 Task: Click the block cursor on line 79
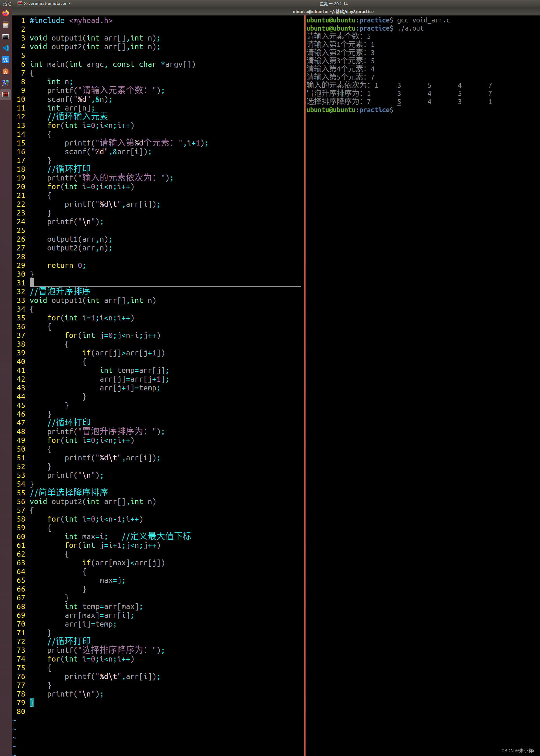[32, 702]
